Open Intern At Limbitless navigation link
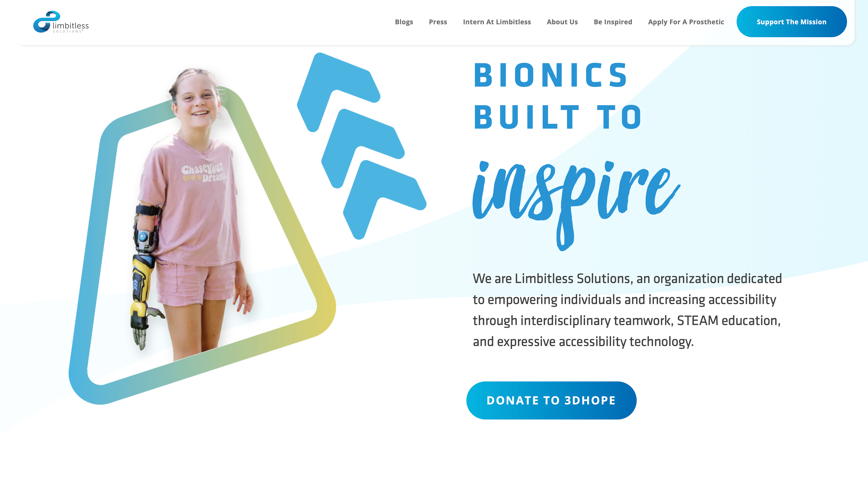This screenshot has width=868, height=486. (x=497, y=22)
